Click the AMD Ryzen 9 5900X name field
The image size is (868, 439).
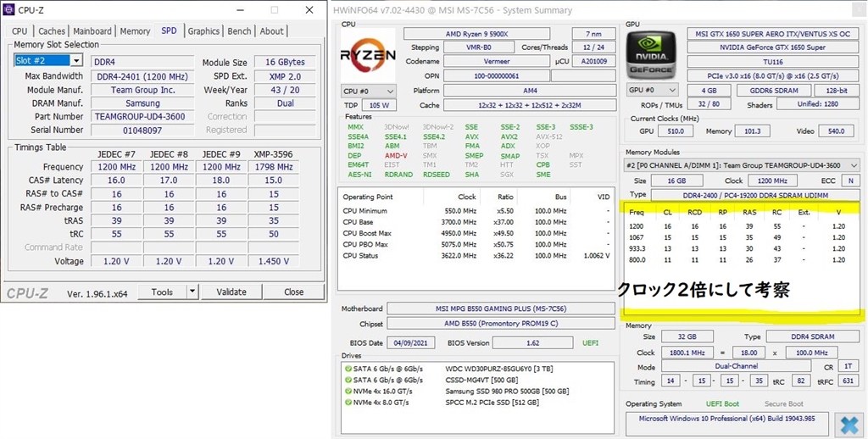476,33
